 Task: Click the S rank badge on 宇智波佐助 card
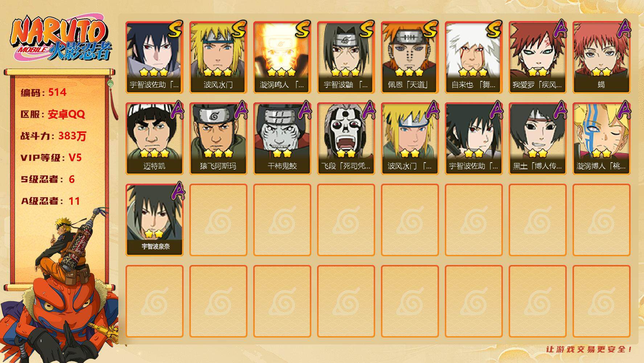click(175, 29)
